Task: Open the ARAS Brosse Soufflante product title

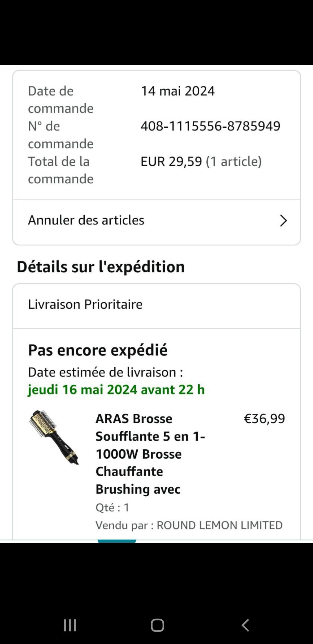Action: coord(150,454)
